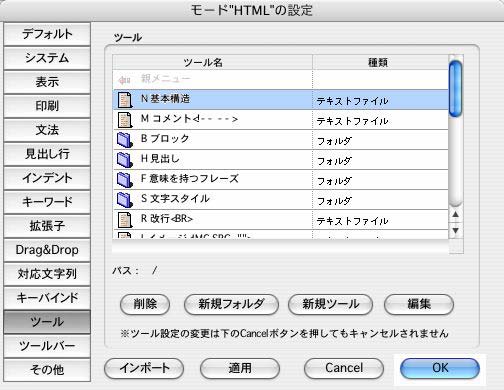Click the インポート button
504x390 pixels.
144,368
